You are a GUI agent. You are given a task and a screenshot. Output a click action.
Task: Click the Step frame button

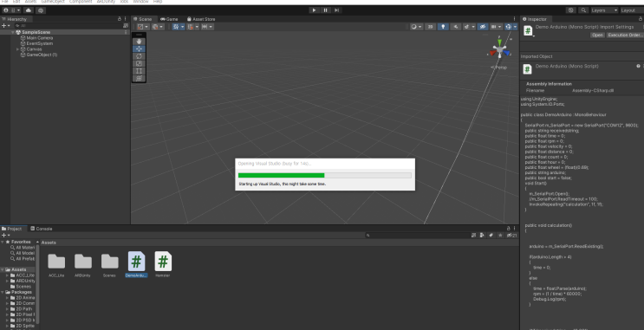337,10
